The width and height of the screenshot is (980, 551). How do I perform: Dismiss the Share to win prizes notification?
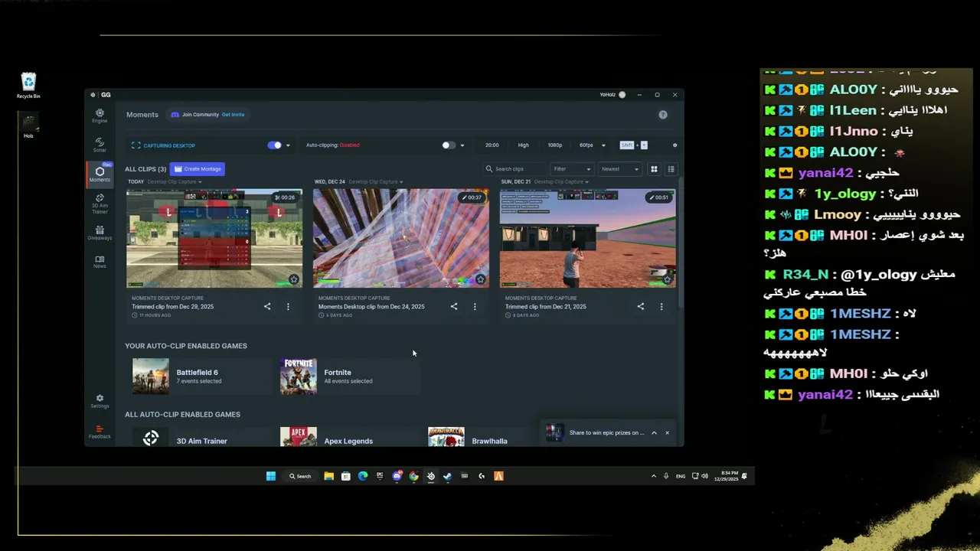click(667, 432)
